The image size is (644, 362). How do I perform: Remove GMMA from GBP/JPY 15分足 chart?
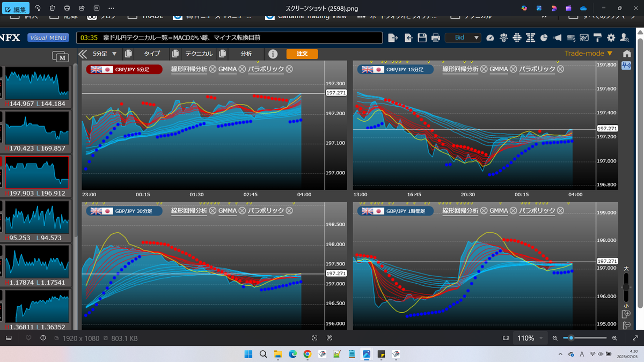(x=514, y=69)
